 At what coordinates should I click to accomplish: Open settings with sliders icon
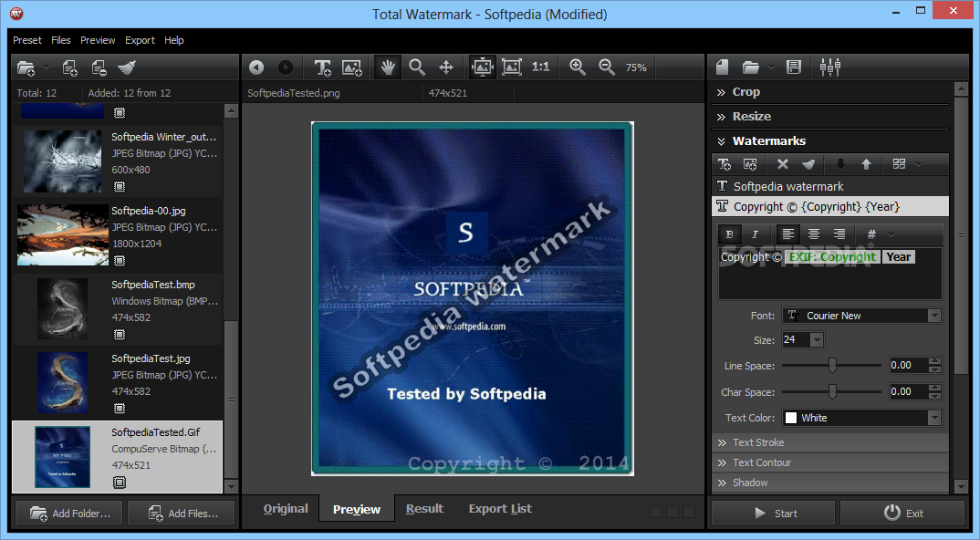[830, 67]
